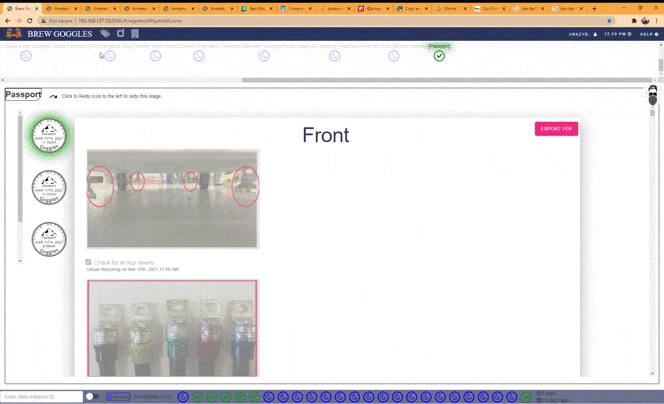The height and width of the screenshot is (404, 664).
Task: Click the passport chip in the bottom bar
Action: pos(118,397)
